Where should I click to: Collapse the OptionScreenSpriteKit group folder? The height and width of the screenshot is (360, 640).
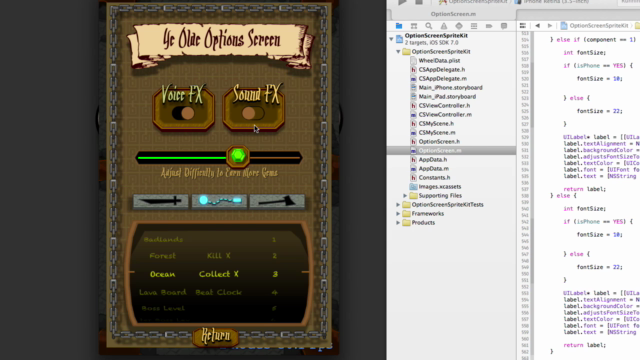tap(398, 52)
